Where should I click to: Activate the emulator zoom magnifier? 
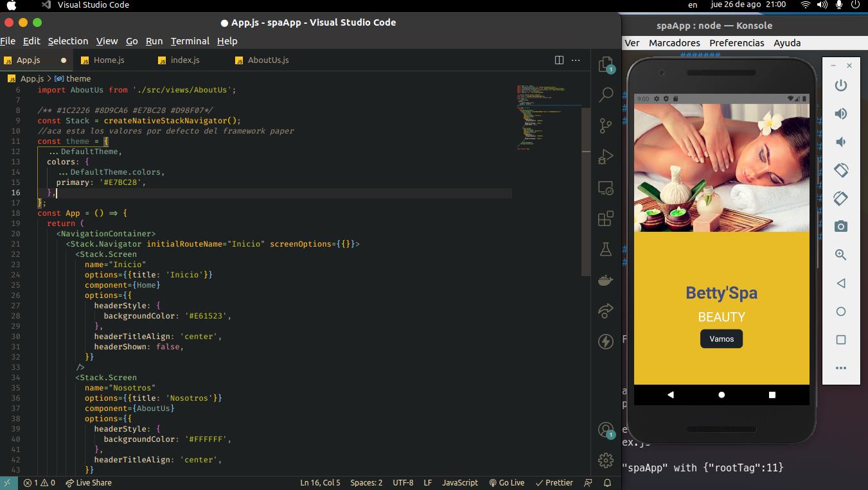click(840, 255)
